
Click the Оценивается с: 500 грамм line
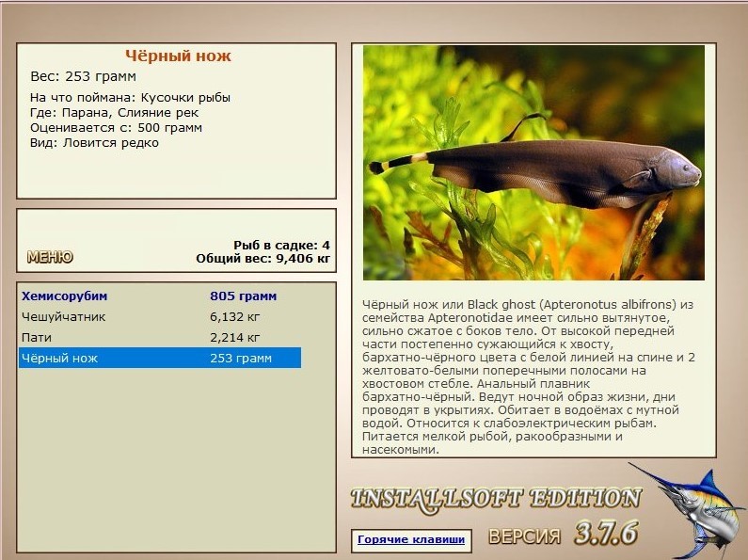(116, 128)
